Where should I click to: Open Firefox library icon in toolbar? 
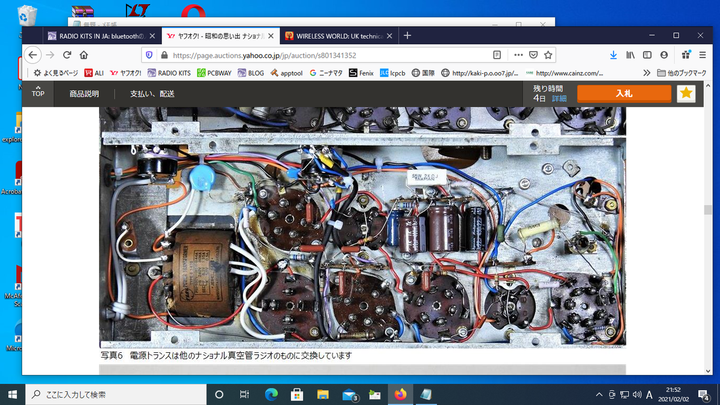tap(631, 55)
